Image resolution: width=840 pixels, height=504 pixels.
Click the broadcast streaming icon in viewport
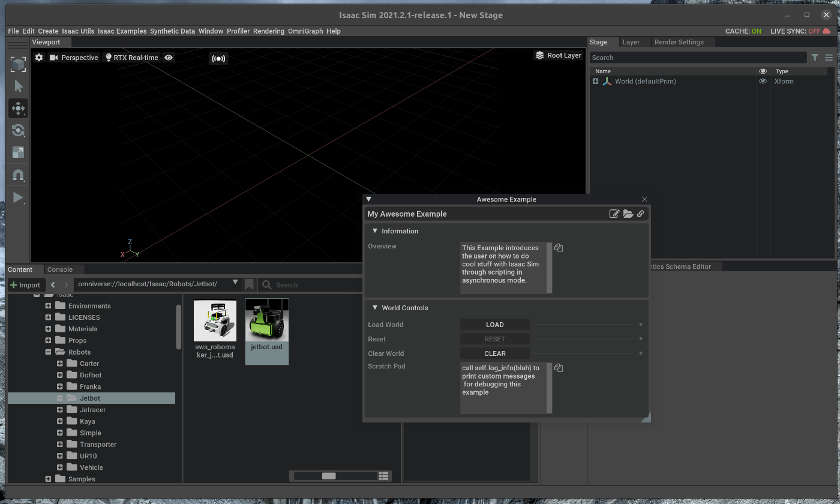[x=218, y=58]
